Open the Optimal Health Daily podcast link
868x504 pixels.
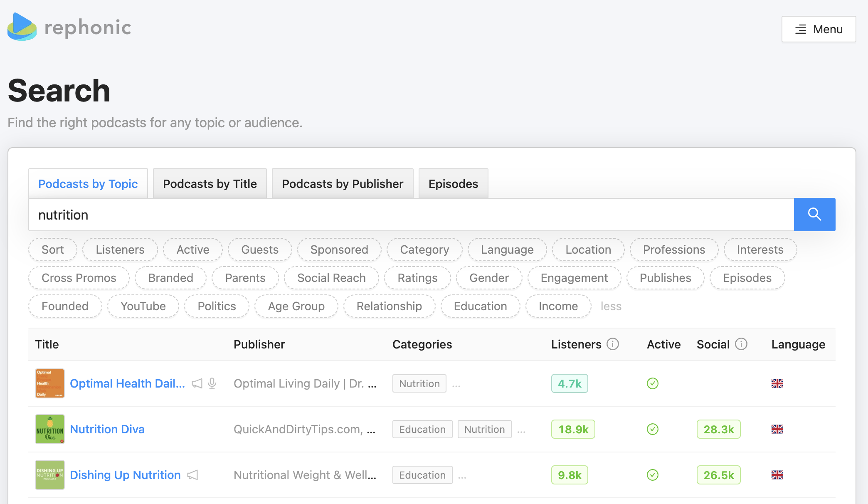coord(127,383)
